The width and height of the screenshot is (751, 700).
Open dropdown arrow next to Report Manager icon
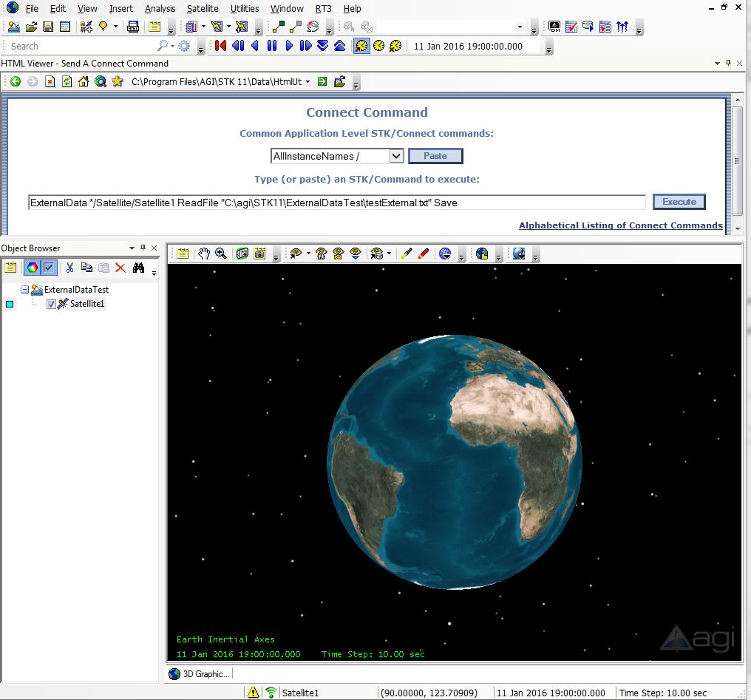(203, 27)
